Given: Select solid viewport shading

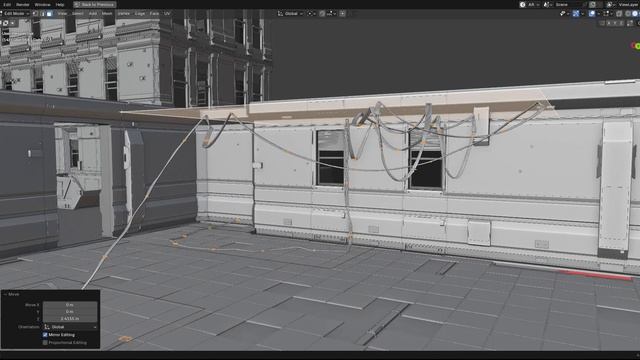Looking at the screenshot, I should [x=635, y=13].
